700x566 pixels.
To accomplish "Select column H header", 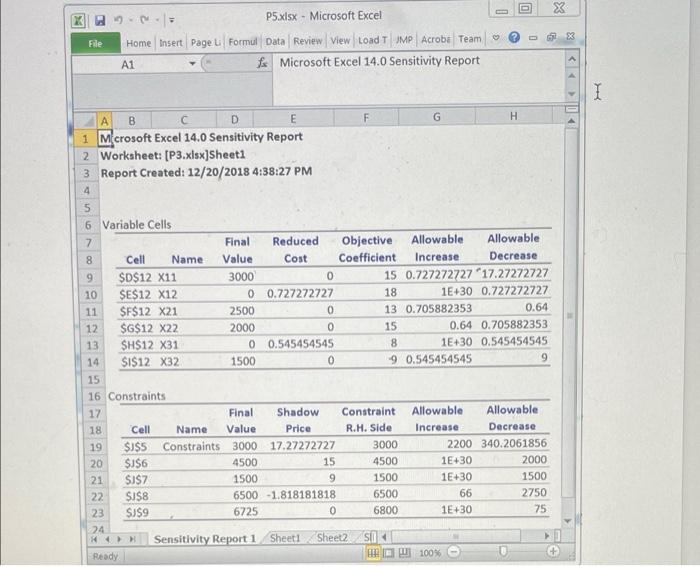I will [513, 116].
